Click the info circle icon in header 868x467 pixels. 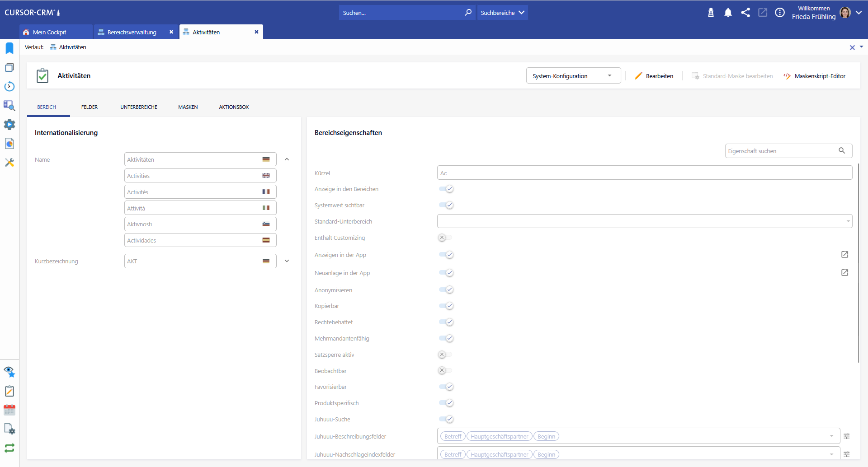coord(780,13)
